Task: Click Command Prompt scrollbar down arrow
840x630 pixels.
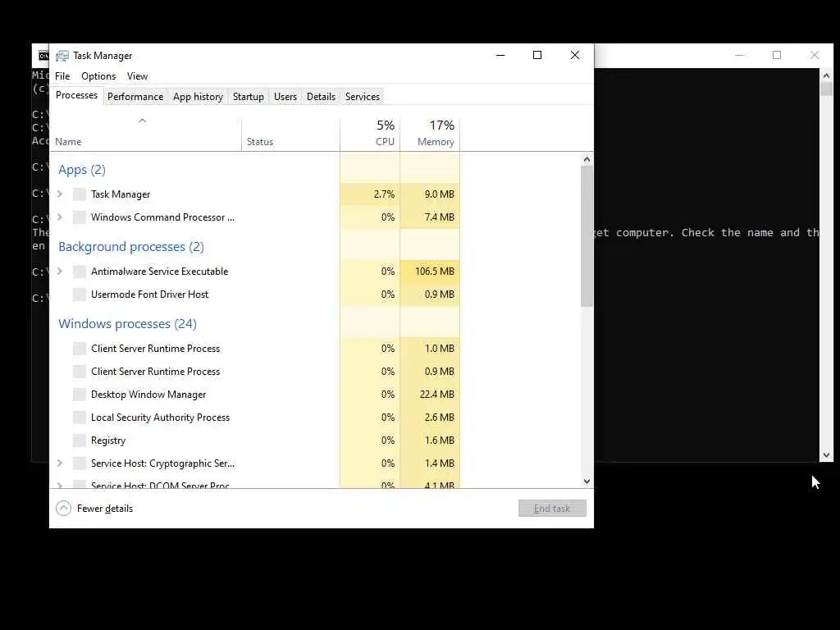Action: (x=826, y=455)
